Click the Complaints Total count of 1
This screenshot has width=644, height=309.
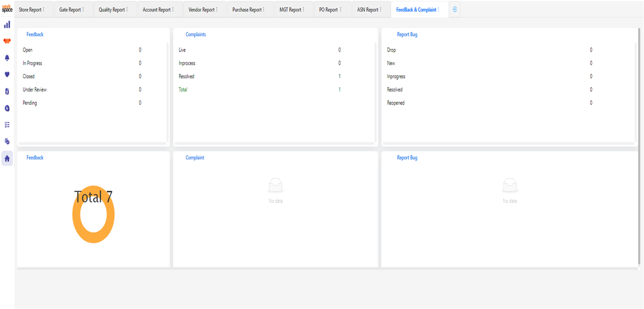[x=340, y=90]
